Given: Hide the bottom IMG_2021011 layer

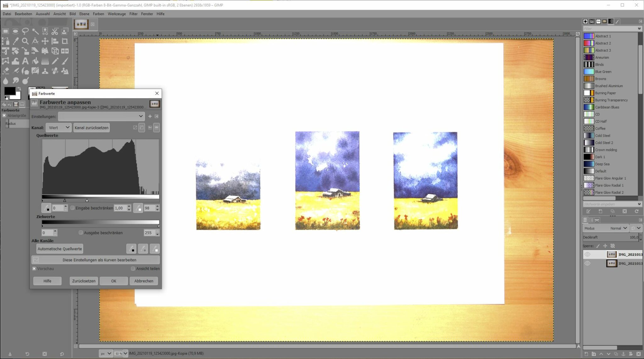Looking at the screenshot, I should pos(587,263).
